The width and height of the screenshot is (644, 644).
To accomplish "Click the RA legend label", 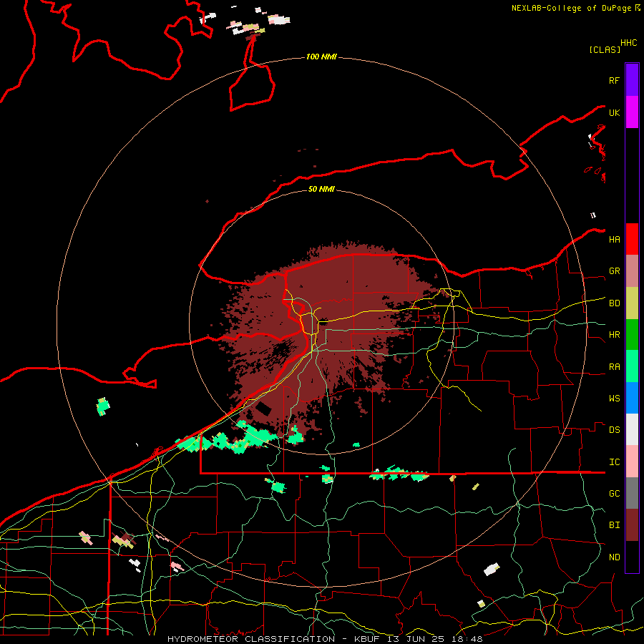I will pyautogui.click(x=615, y=366).
